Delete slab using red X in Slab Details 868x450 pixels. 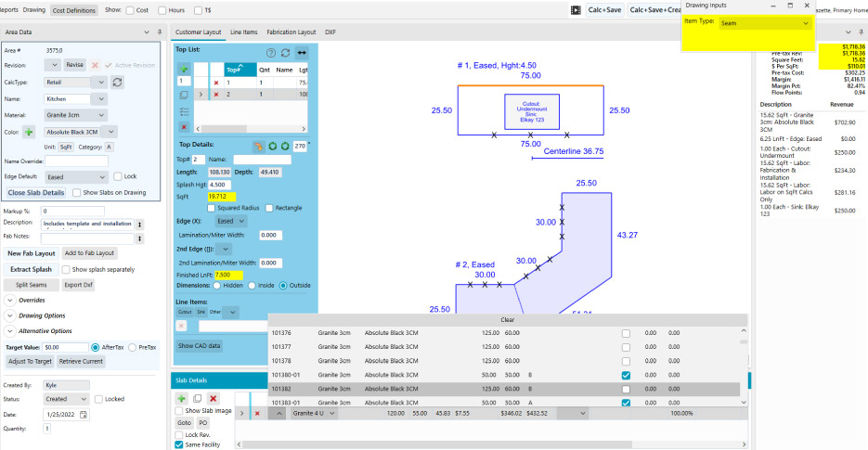(213, 397)
